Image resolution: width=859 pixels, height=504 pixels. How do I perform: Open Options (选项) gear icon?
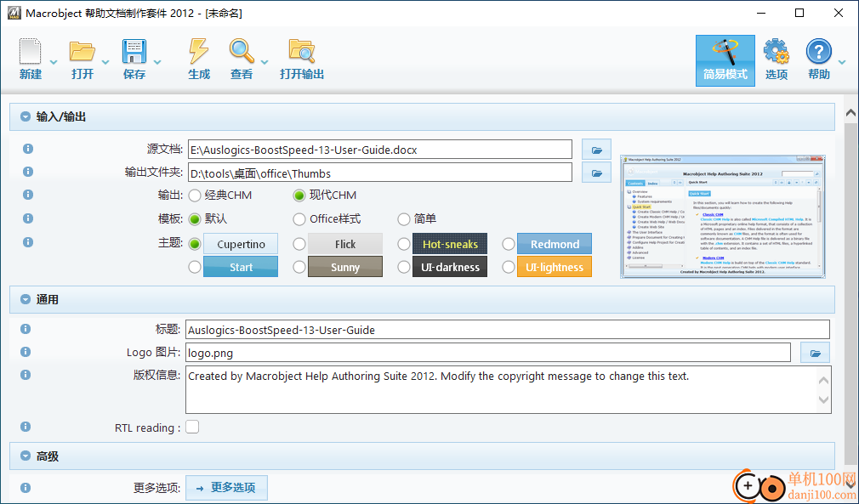pos(777,53)
